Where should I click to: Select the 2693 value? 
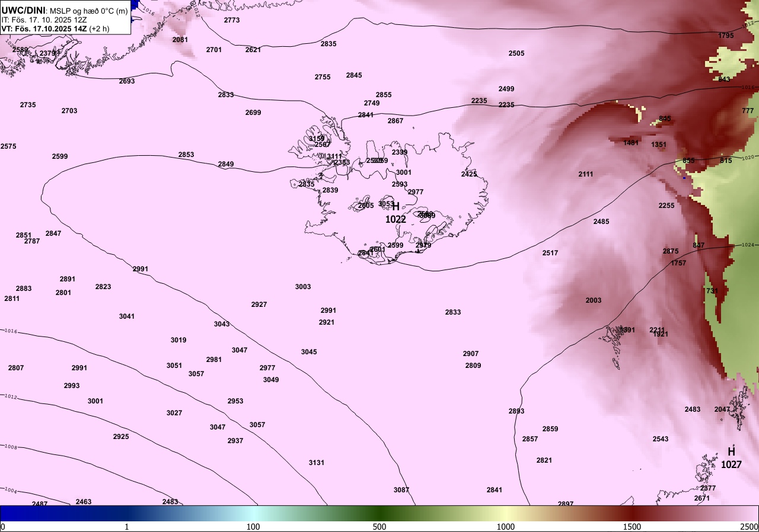127,81
